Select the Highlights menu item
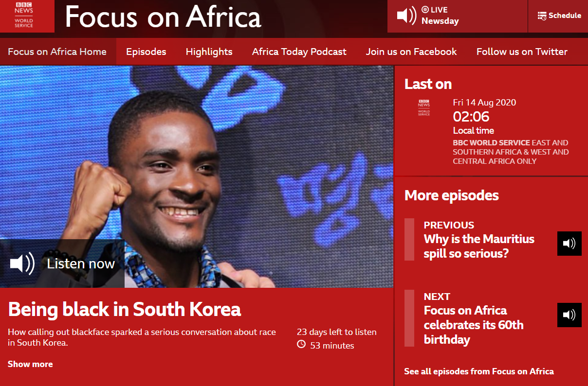588x386 pixels. (209, 52)
